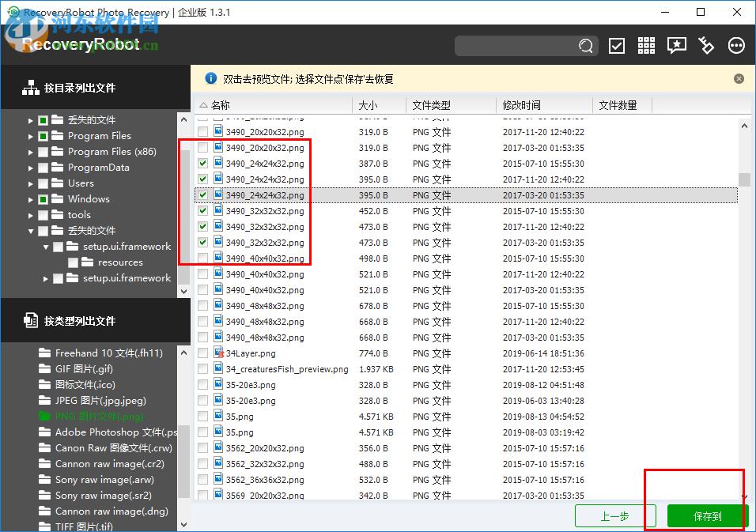
Task: Check the 3490_20x20x32.png file checkbox
Action: (x=202, y=131)
